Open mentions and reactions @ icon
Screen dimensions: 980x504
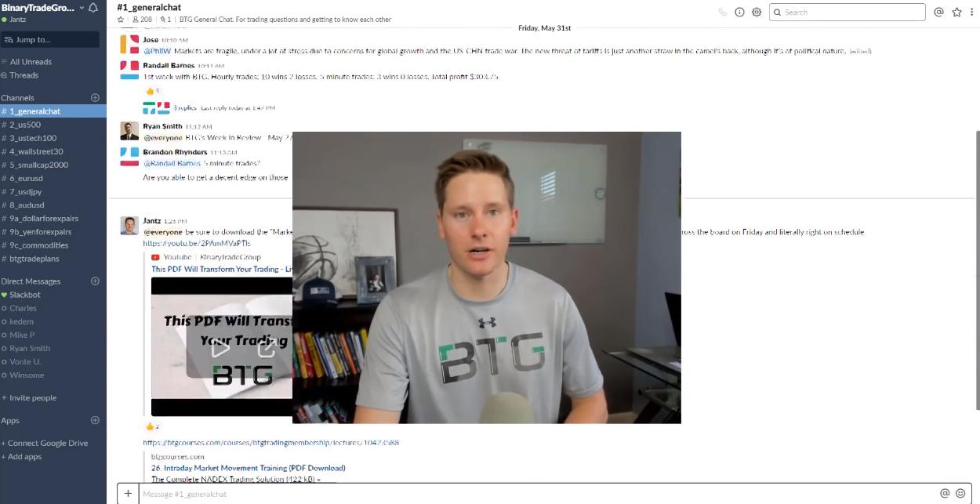pyautogui.click(x=939, y=12)
